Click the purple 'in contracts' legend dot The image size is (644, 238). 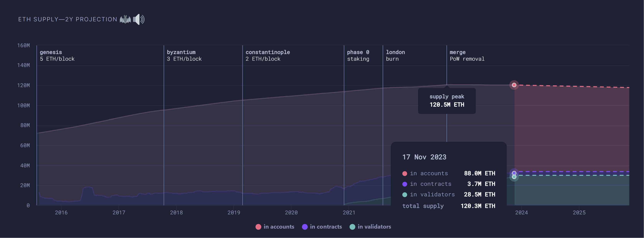coord(305,226)
